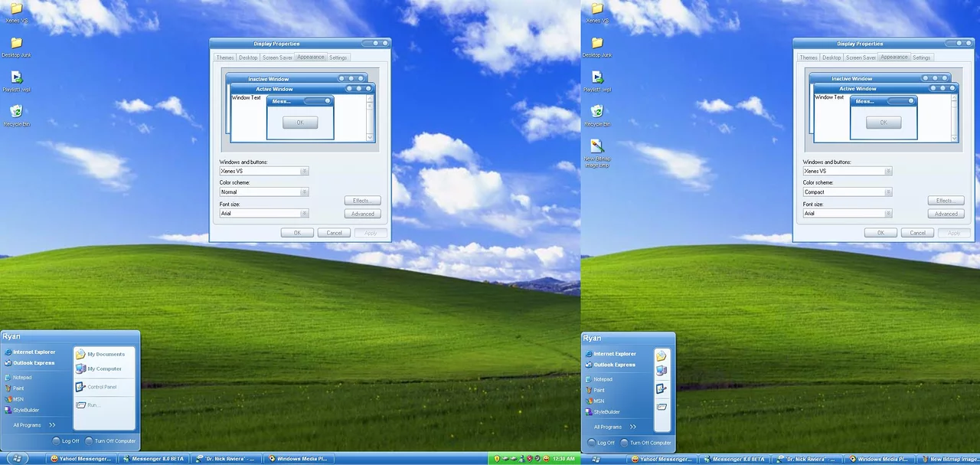Switch to Themes tab in Compact-scheme Display Properties
980x465 pixels.
click(808, 57)
